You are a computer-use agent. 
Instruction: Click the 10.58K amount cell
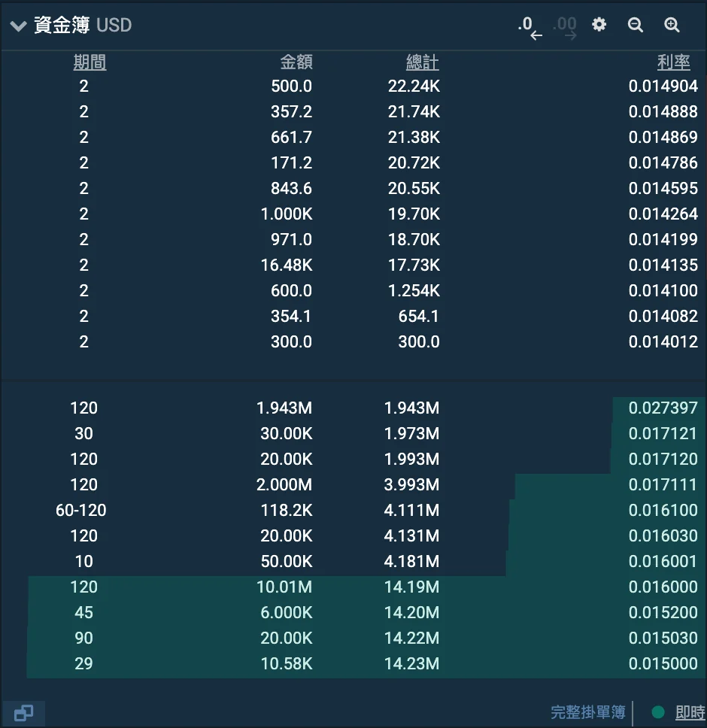point(287,663)
